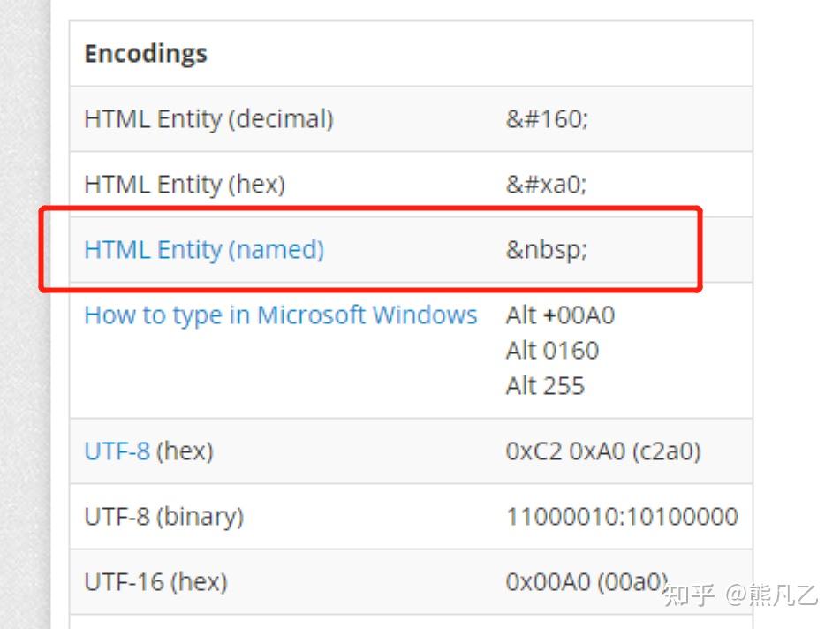
Task: Select the HTML Entity (hex) label
Action: pos(185,185)
